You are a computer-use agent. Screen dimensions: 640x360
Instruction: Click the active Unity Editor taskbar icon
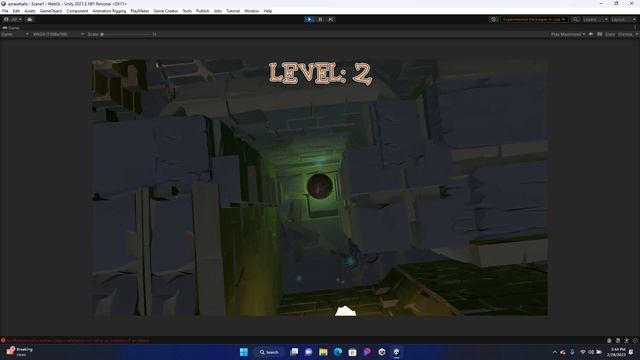click(396, 352)
